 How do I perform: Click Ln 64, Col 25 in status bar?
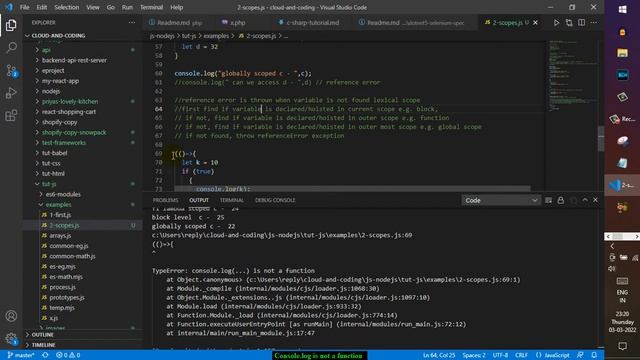[439, 355]
